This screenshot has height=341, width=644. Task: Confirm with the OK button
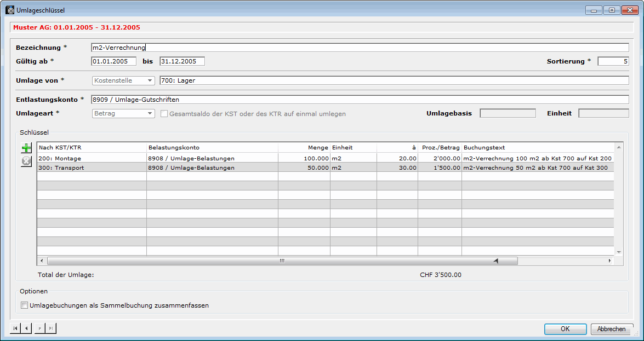[x=565, y=329]
